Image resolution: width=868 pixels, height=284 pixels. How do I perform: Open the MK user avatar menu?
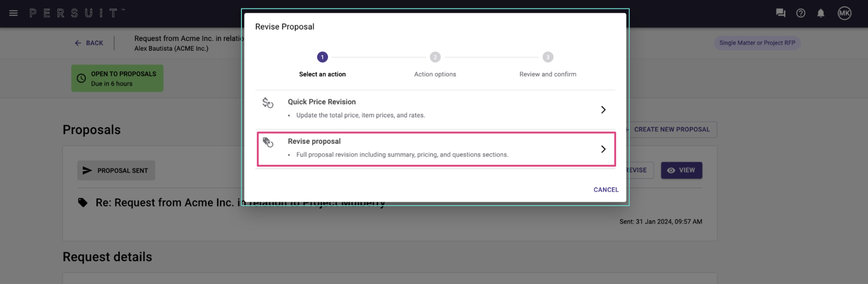[x=845, y=13]
